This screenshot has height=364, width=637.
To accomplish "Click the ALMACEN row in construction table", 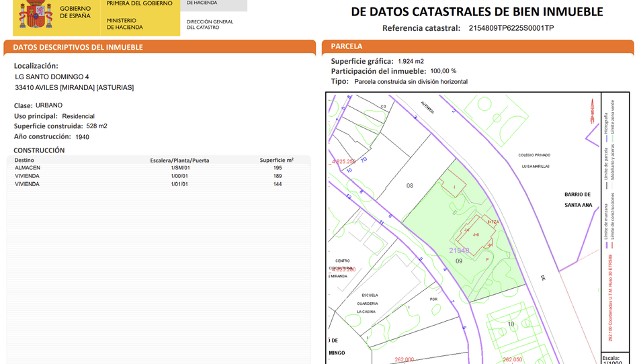I will 28,168.
